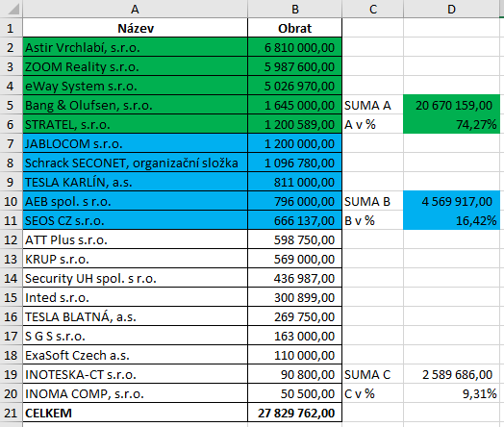Select row 21 header
504x427 pixels.
click(x=11, y=413)
